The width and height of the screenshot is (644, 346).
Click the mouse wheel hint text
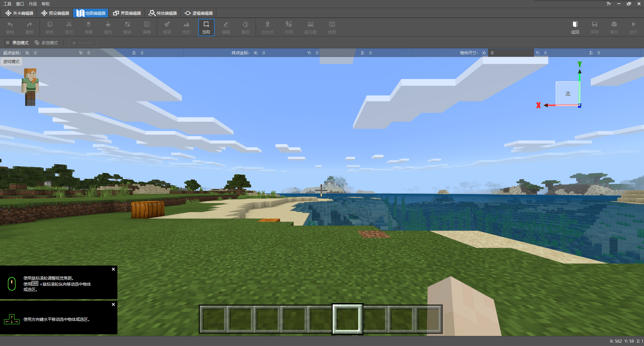pos(57,284)
